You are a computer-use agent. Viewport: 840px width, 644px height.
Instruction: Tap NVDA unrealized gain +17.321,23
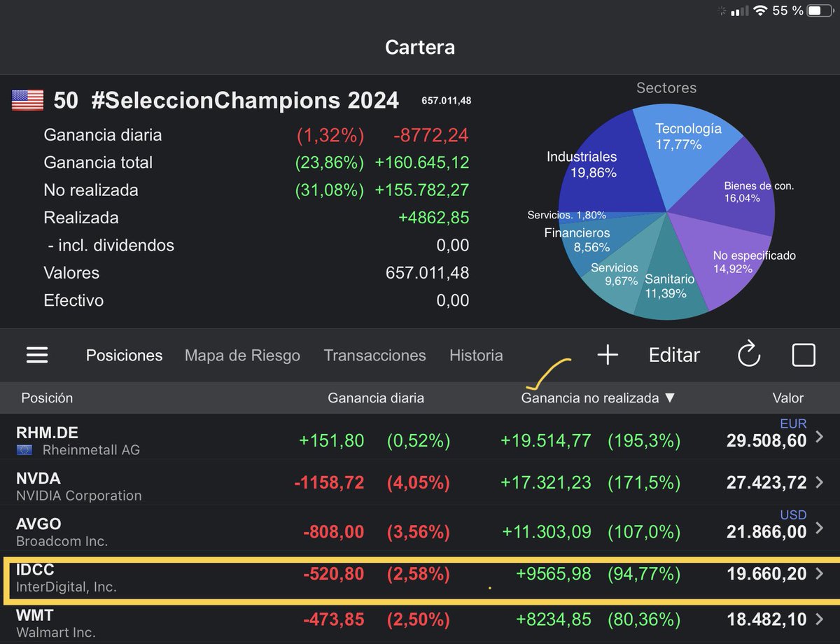pyautogui.click(x=546, y=482)
